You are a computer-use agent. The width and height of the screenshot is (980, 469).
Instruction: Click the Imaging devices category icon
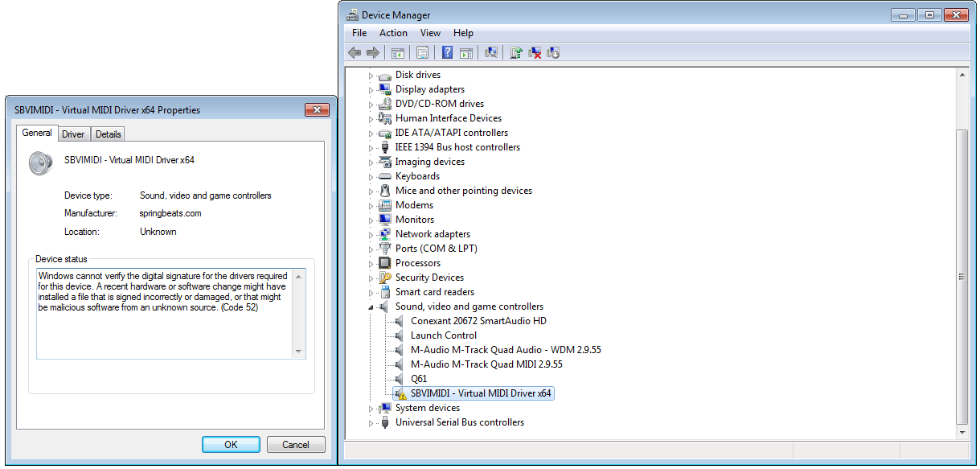click(x=384, y=162)
